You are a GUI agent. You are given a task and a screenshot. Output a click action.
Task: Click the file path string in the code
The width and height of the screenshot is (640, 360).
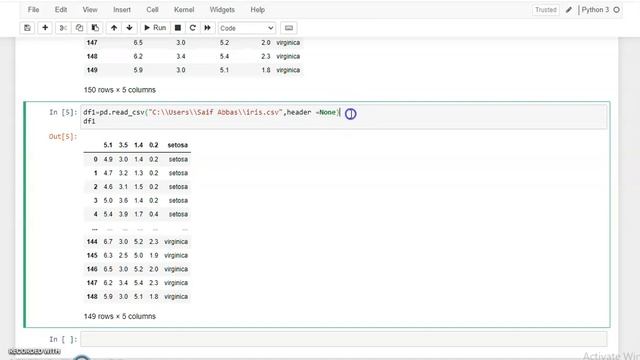pos(216,112)
